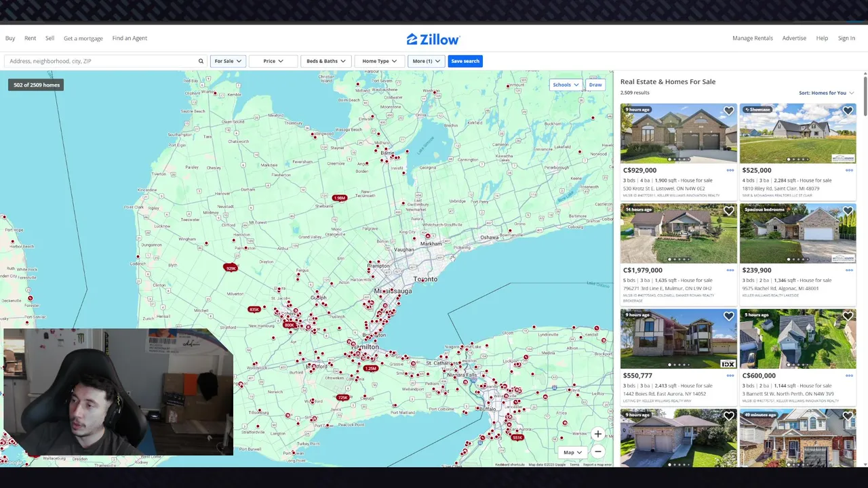This screenshot has height=488, width=868.
Task: Open 1442 Boies Rd, East Aurora address
Action: (664, 394)
